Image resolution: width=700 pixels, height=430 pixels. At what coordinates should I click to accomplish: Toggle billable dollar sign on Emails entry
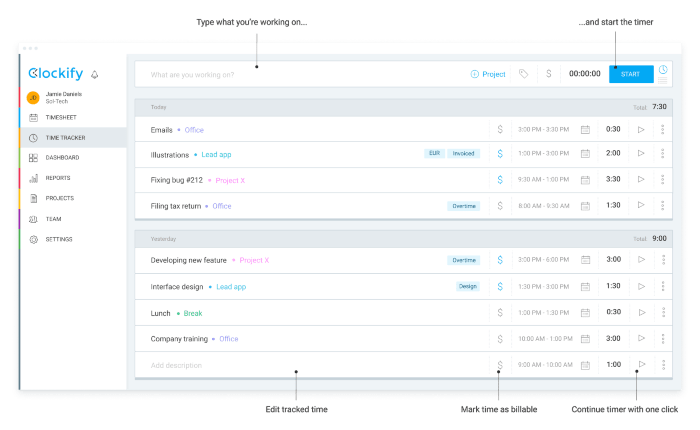click(x=500, y=129)
